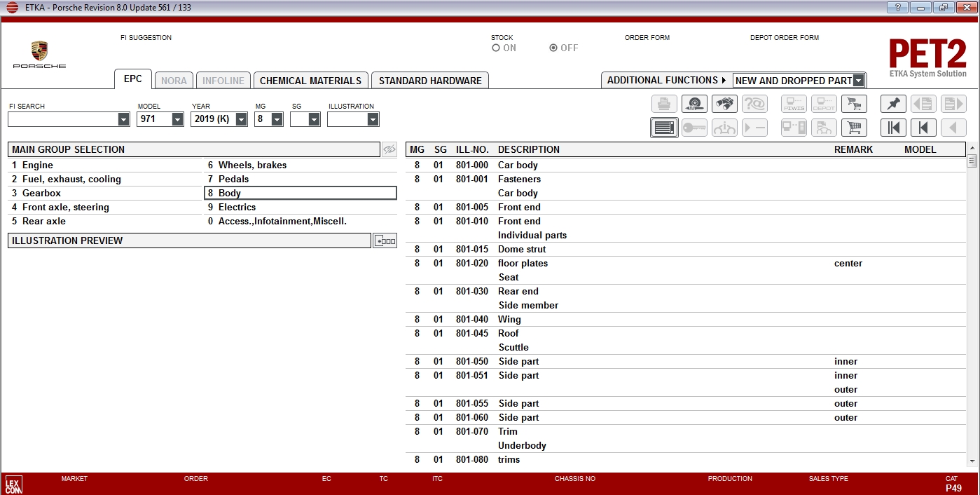This screenshot has width=980, height=495.
Task: Open the New and Dropped Part dropdown
Action: click(x=858, y=81)
